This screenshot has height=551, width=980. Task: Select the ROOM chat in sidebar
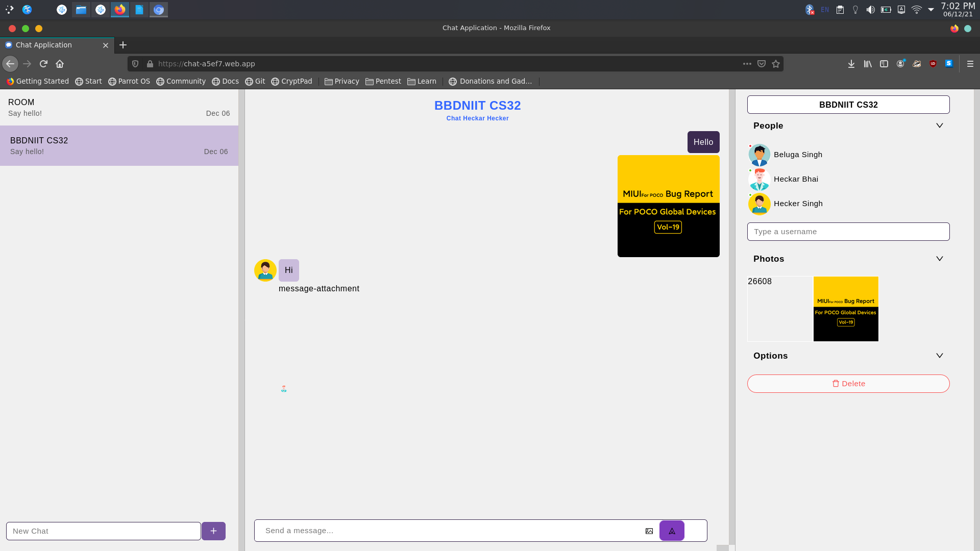click(x=119, y=108)
